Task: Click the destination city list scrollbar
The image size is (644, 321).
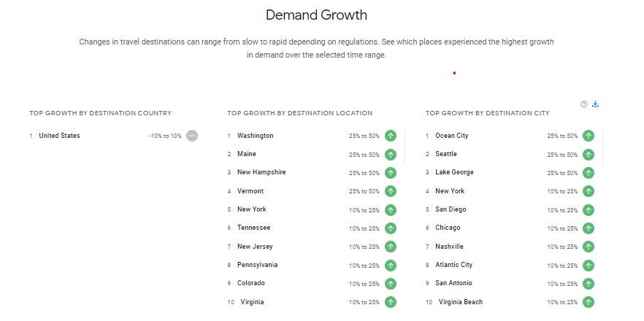Action: click(x=603, y=148)
